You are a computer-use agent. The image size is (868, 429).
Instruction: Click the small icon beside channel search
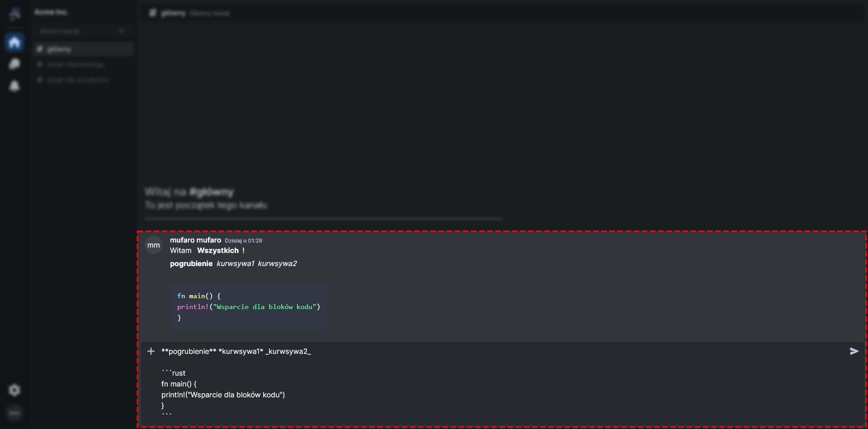[x=122, y=31]
